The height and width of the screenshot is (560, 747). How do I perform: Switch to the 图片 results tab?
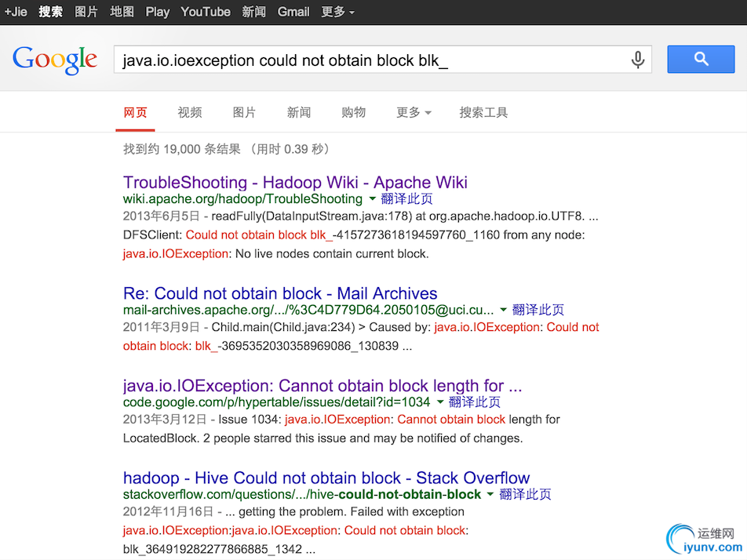coord(244,112)
